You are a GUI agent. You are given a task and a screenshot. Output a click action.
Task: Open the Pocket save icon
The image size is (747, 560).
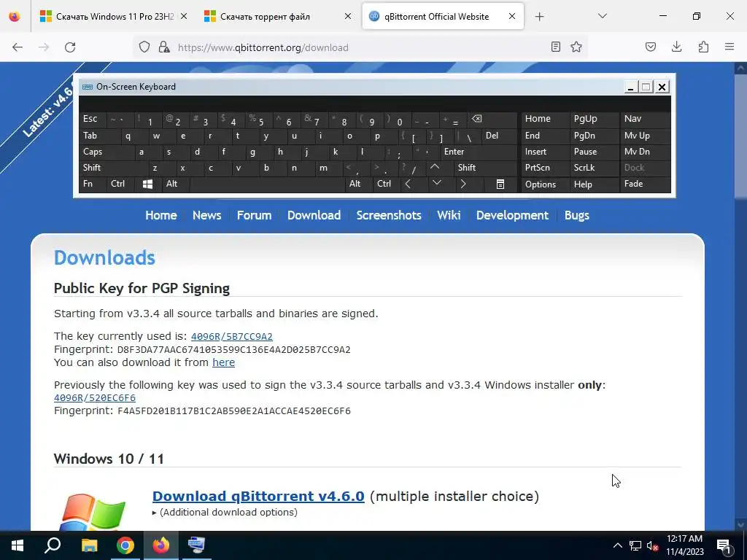pyautogui.click(x=650, y=47)
